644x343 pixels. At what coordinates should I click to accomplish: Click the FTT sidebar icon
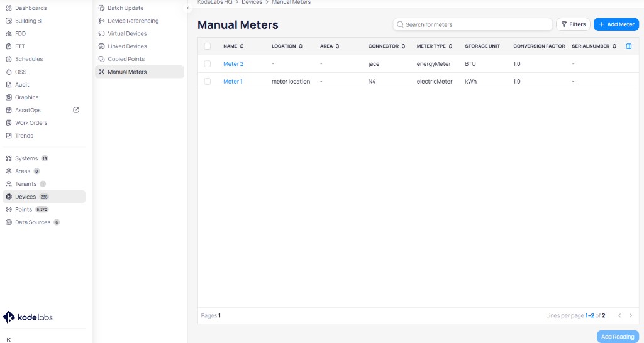coord(9,46)
